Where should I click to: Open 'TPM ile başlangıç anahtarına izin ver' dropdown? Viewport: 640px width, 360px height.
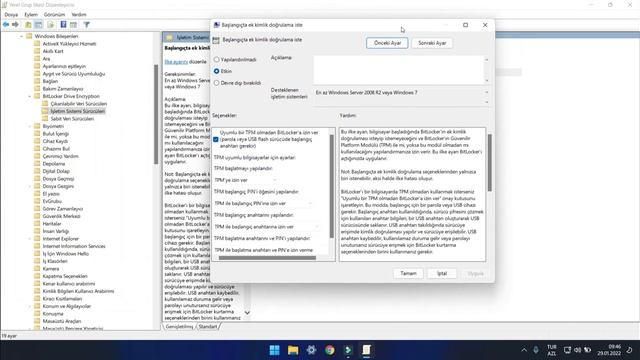pyautogui.click(x=267, y=227)
